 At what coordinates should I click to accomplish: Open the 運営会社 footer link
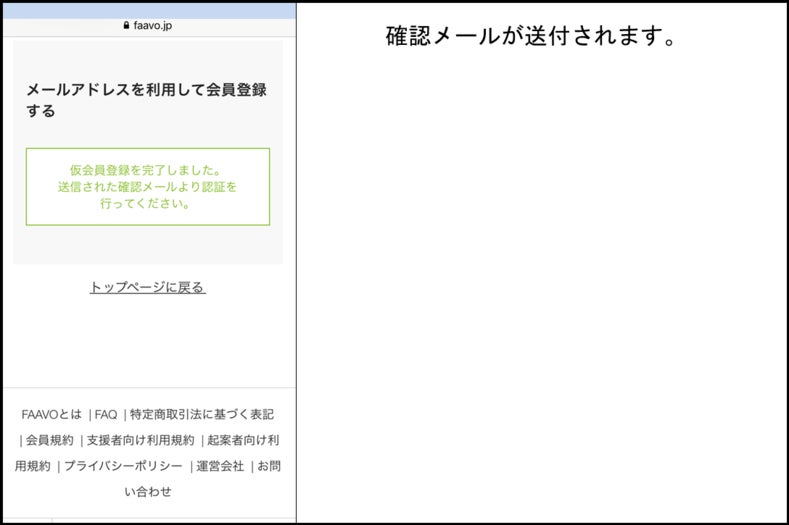(x=220, y=466)
